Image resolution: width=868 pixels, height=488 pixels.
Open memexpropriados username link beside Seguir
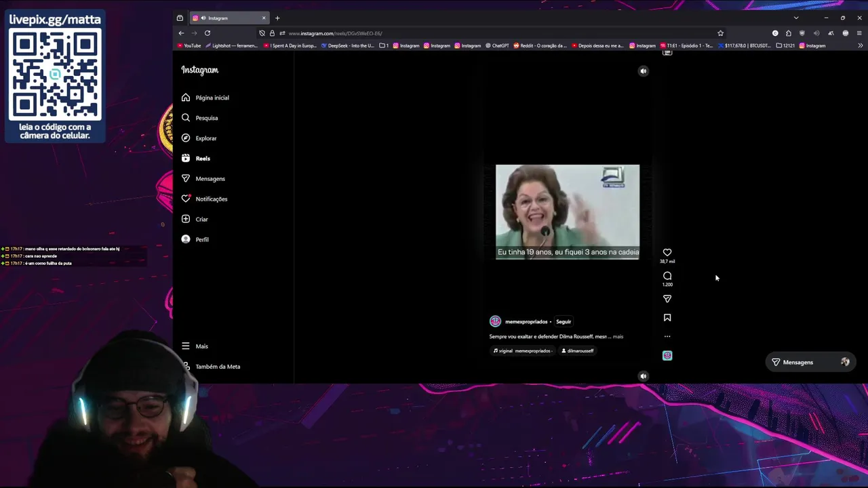click(x=526, y=322)
